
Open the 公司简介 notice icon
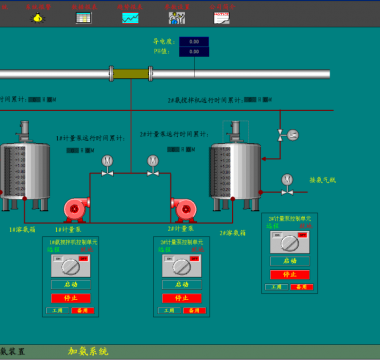(x=222, y=18)
